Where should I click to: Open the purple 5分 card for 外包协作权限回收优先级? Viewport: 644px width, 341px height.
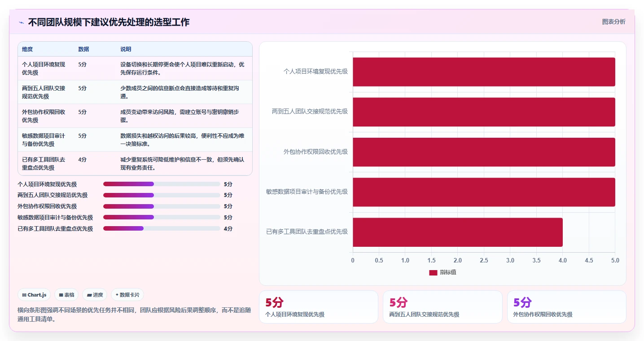point(566,307)
